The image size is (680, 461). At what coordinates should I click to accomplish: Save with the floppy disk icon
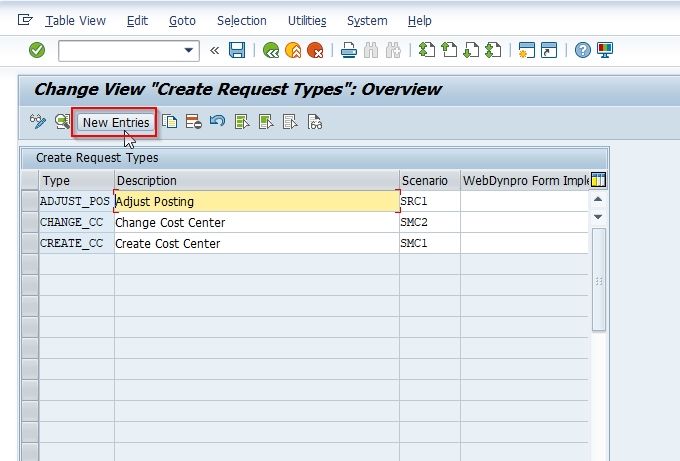tap(237, 50)
